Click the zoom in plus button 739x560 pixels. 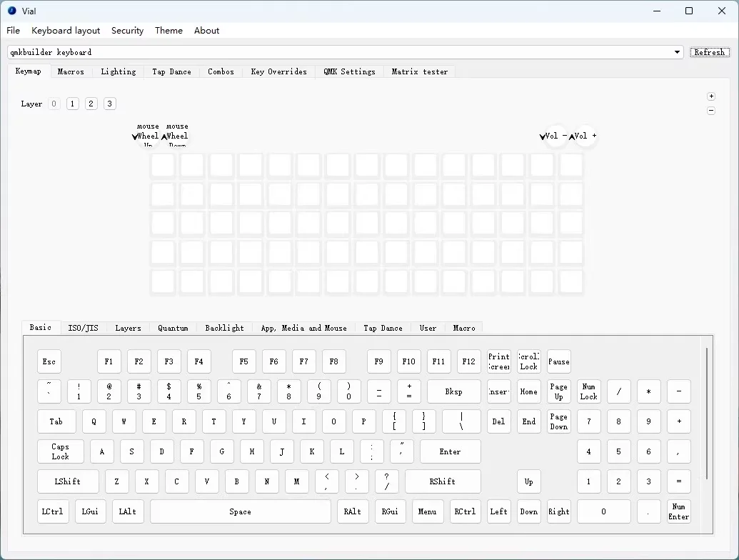tap(711, 96)
